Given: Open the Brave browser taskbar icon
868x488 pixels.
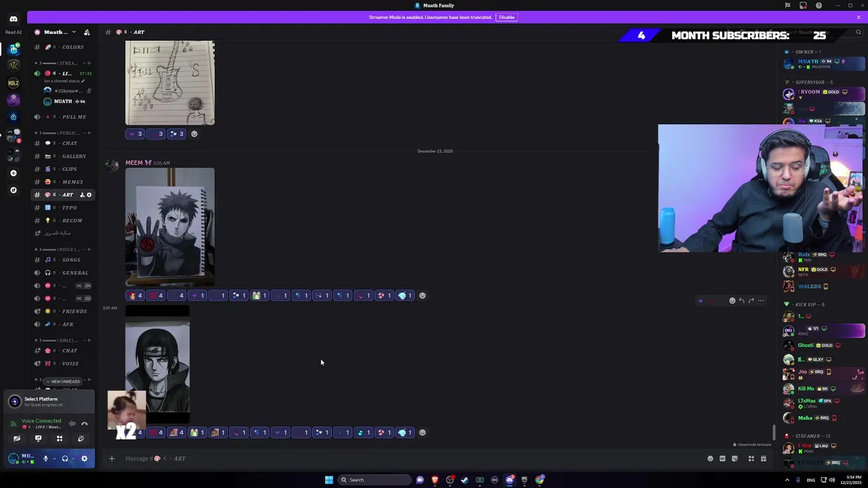Looking at the screenshot, I should [x=435, y=480].
